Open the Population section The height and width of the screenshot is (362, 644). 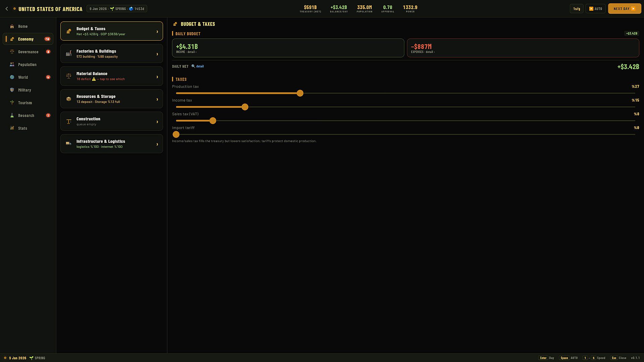click(28, 65)
